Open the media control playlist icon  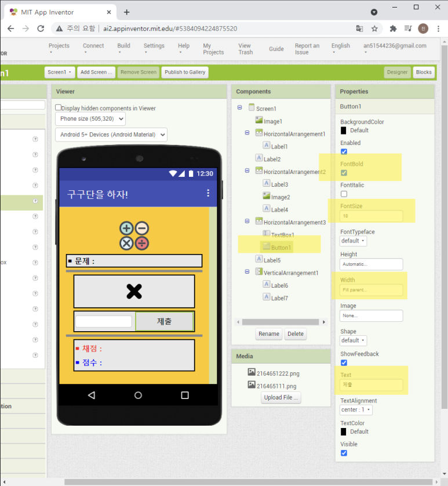click(x=408, y=29)
